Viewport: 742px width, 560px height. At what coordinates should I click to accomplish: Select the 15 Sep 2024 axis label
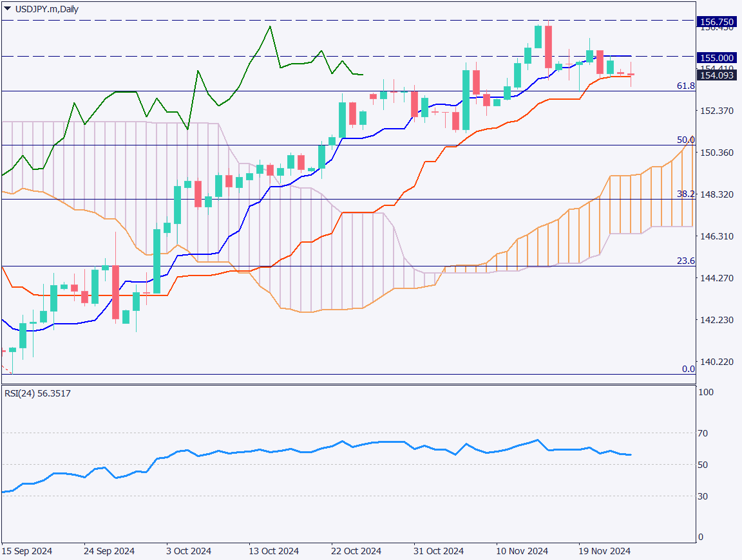pos(27,552)
